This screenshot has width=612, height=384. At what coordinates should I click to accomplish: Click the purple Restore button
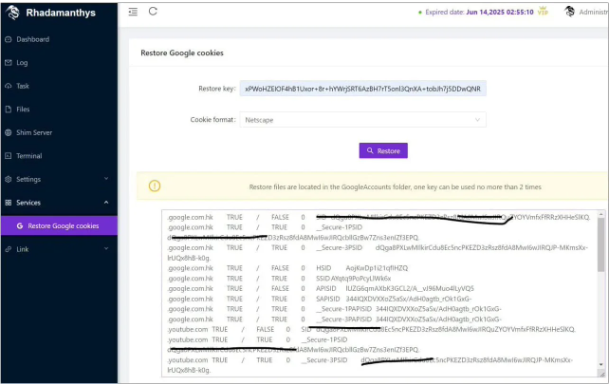coord(383,151)
